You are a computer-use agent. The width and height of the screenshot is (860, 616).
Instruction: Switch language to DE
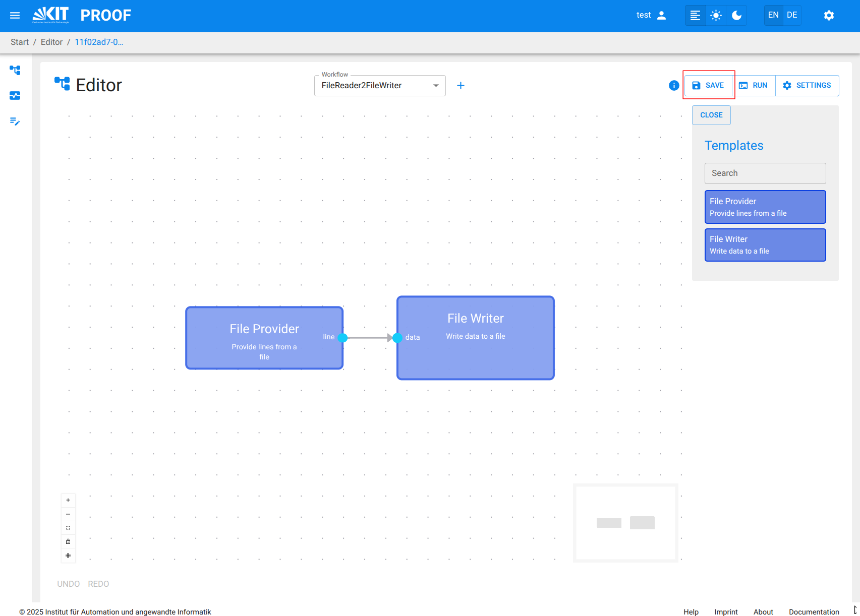coord(791,15)
